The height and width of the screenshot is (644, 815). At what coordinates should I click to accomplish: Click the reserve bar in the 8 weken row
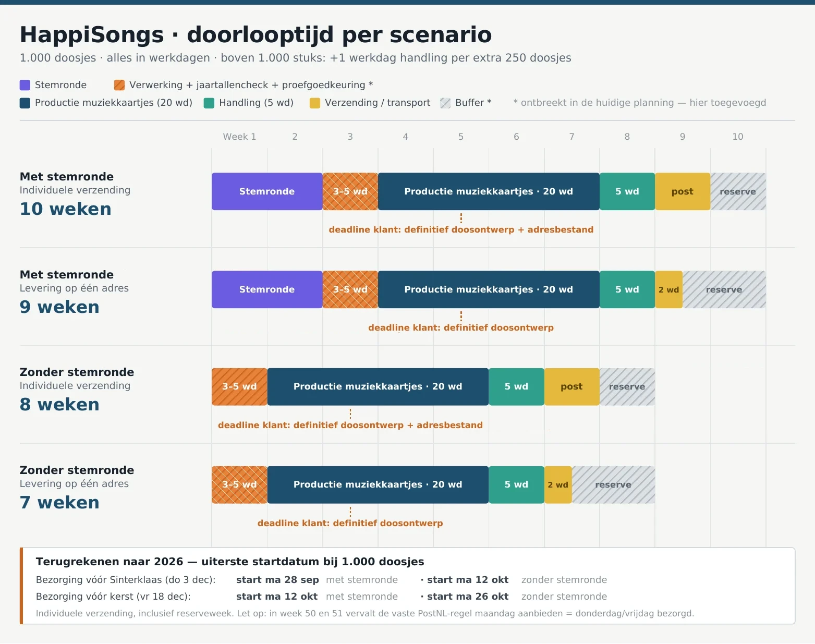627,387
